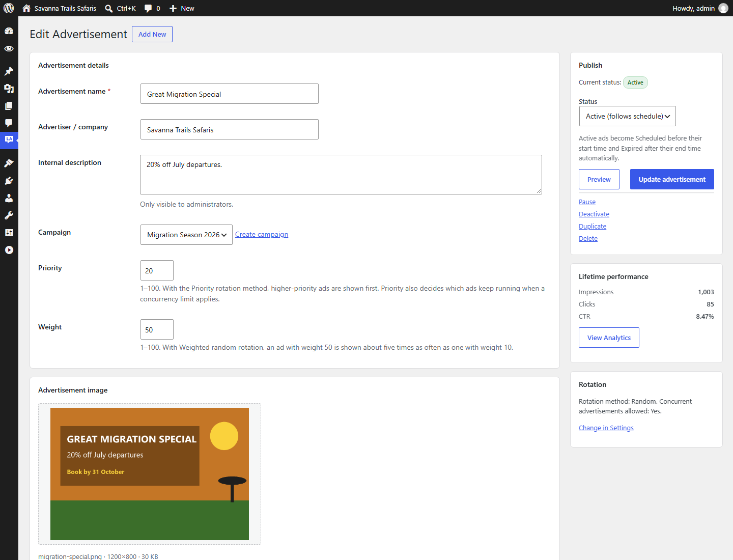Click the Update advertisement button
The width and height of the screenshot is (733, 560).
672,179
